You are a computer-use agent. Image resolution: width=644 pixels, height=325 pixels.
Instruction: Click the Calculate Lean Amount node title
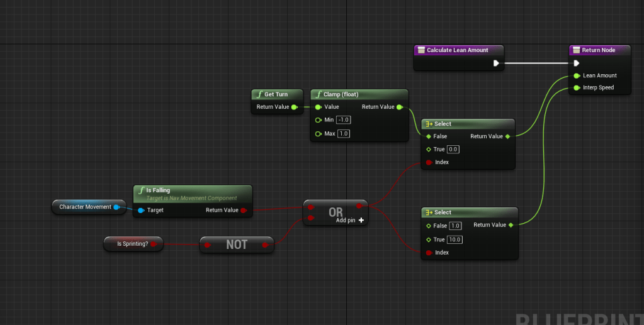pos(457,50)
